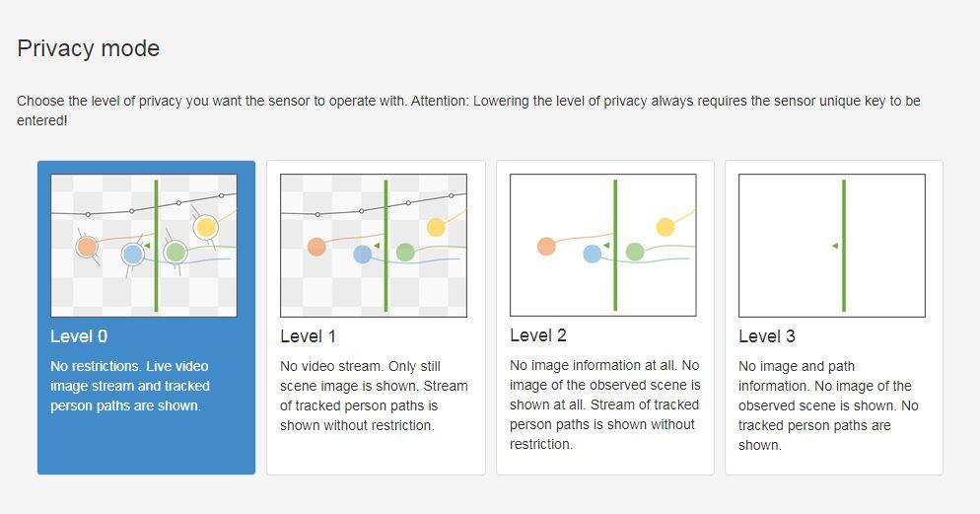980x514 pixels.
Task: Click the blue person circle in Level 1
Action: tap(362, 254)
